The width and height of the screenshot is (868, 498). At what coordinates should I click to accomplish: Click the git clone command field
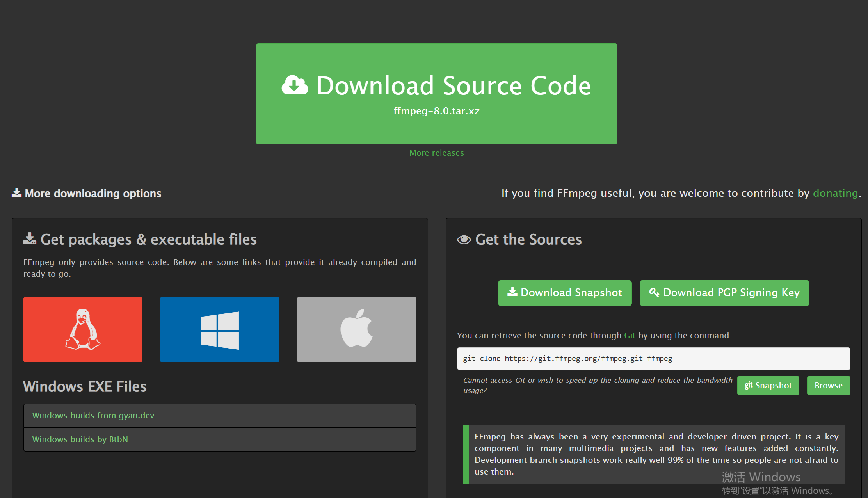coord(653,359)
